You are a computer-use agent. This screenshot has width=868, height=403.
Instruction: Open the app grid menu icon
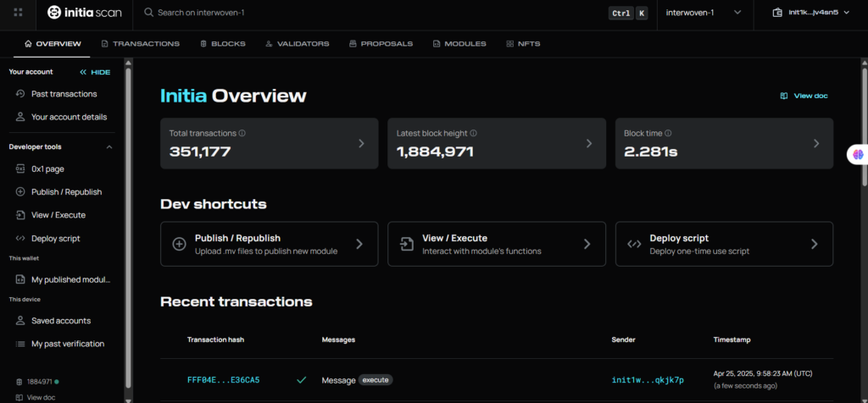tap(18, 12)
